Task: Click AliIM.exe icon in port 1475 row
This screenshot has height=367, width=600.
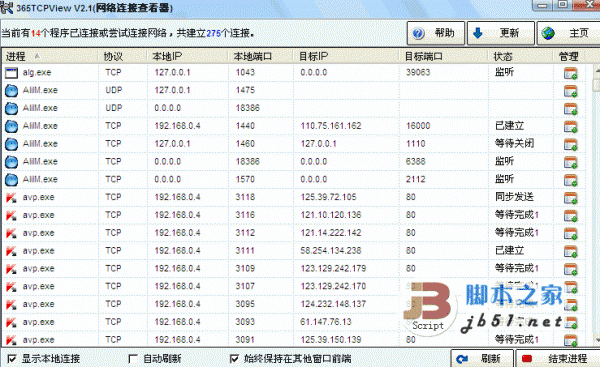Action: point(11,91)
